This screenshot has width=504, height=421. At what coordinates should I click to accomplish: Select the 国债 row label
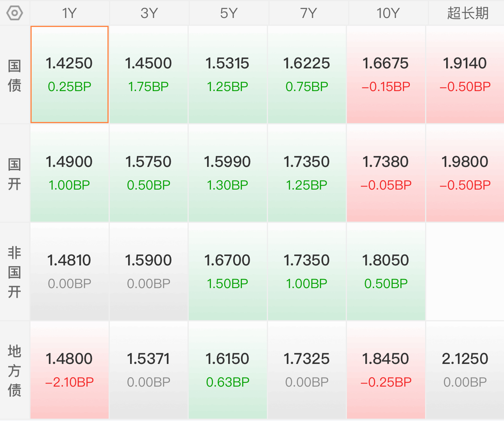click(14, 75)
